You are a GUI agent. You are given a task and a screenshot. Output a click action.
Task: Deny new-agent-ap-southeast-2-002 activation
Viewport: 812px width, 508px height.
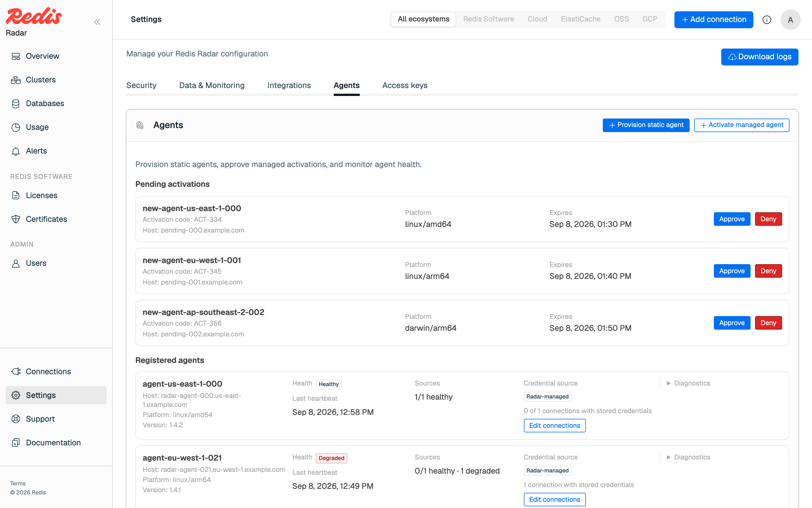768,323
